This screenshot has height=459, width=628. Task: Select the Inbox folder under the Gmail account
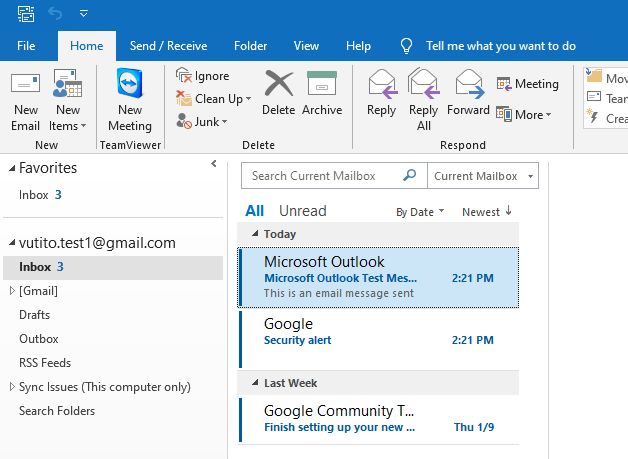(x=113, y=267)
